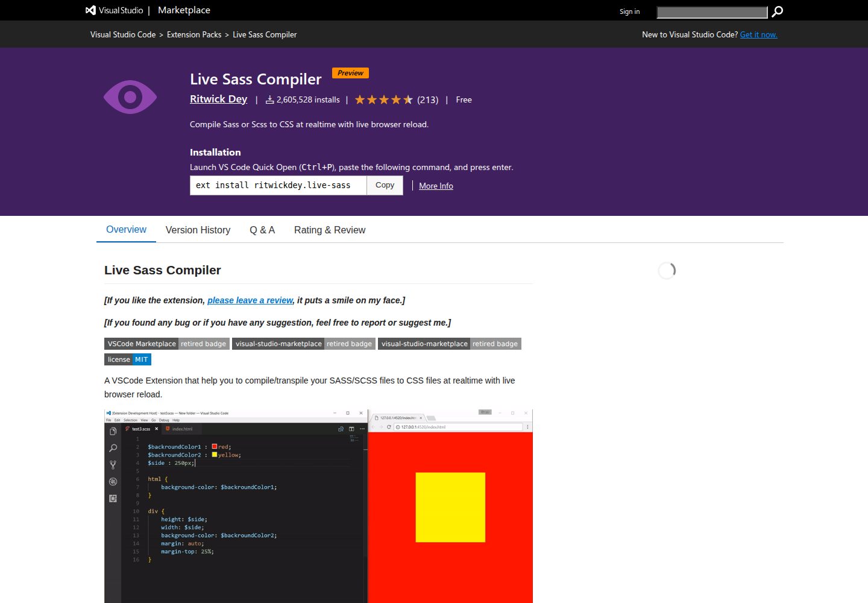The image size is (868, 603).
Task: Click 'Live Sass Compiler' breadcrumb text
Action: [265, 34]
